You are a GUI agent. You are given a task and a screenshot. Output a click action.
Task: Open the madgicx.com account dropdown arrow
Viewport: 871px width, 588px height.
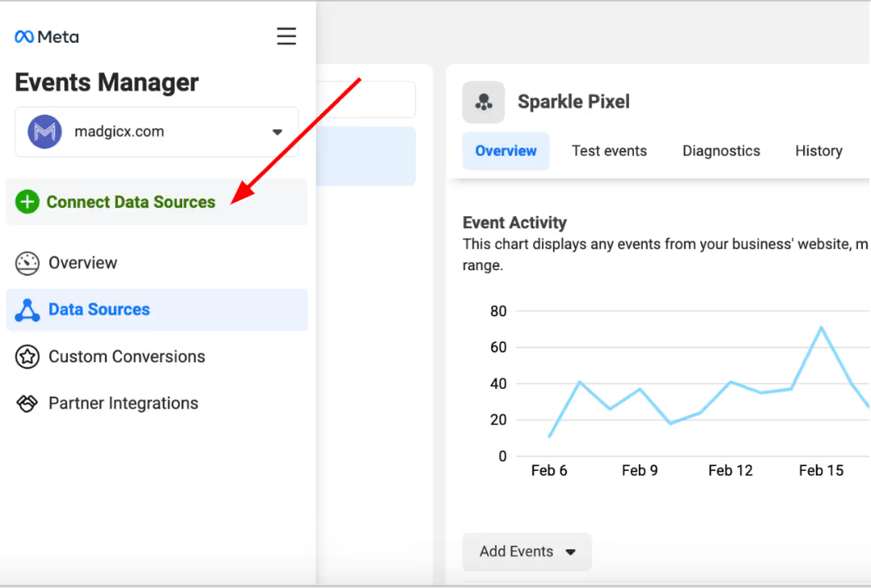[277, 131]
